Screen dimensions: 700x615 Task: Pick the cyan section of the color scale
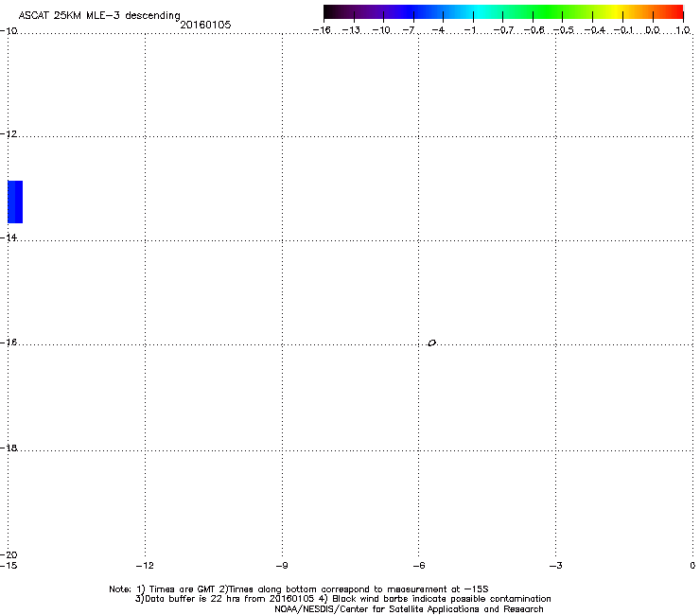(x=480, y=12)
